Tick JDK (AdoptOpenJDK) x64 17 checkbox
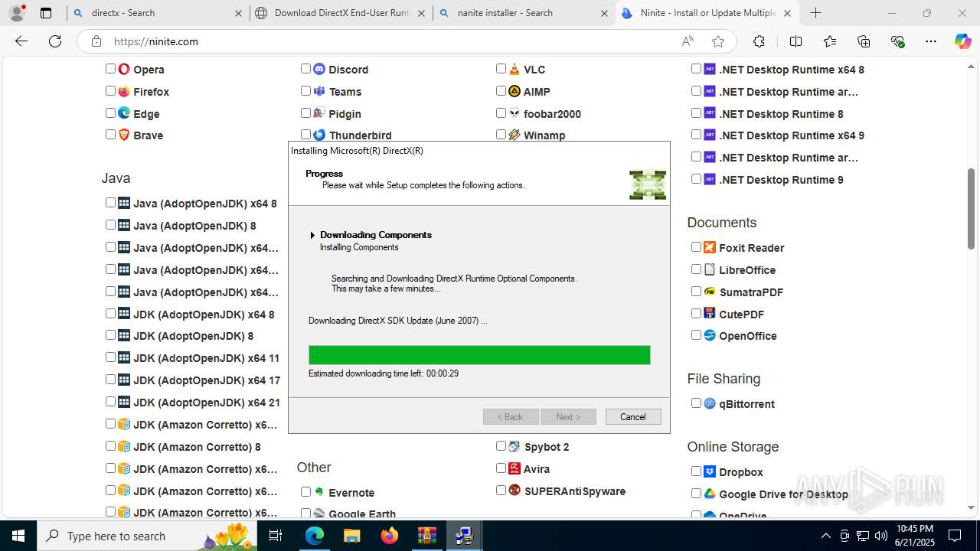 tap(110, 380)
